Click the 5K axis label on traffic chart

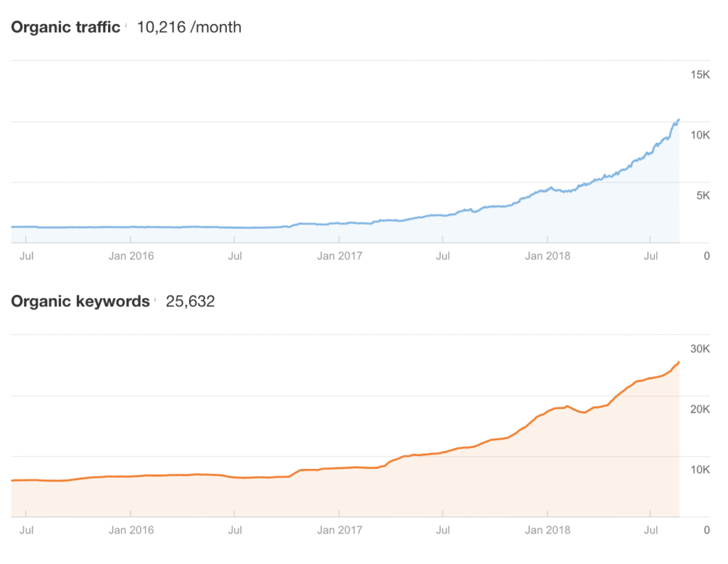[702, 195]
